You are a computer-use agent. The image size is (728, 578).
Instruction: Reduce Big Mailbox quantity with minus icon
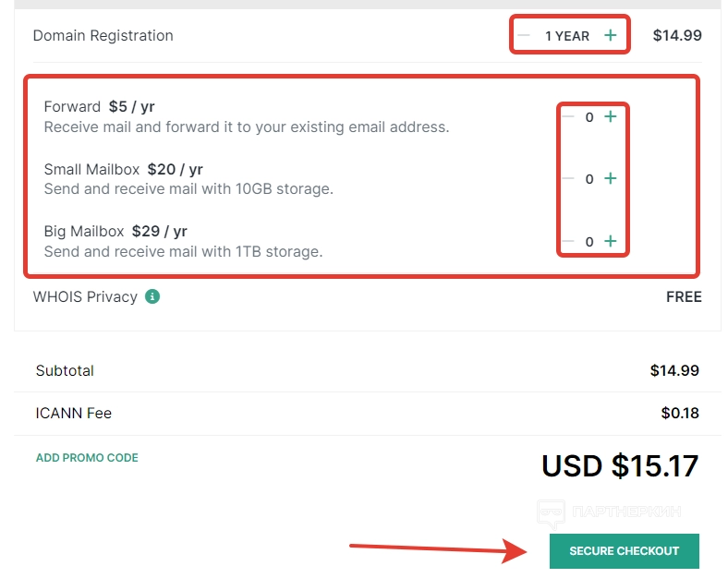coord(568,241)
